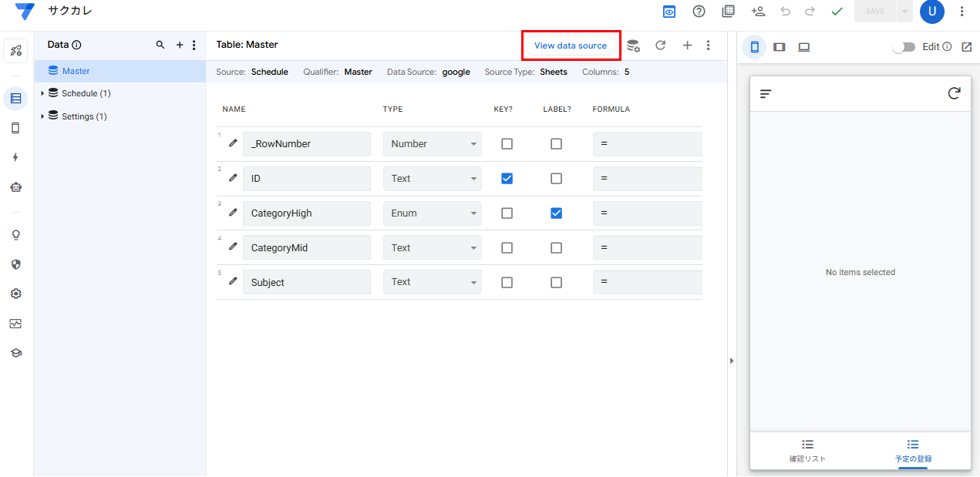The width and height of the screenshot is (980, 477).
Task: Open type dropdown for CategoryHigh column
Action: tap(432, 213)
